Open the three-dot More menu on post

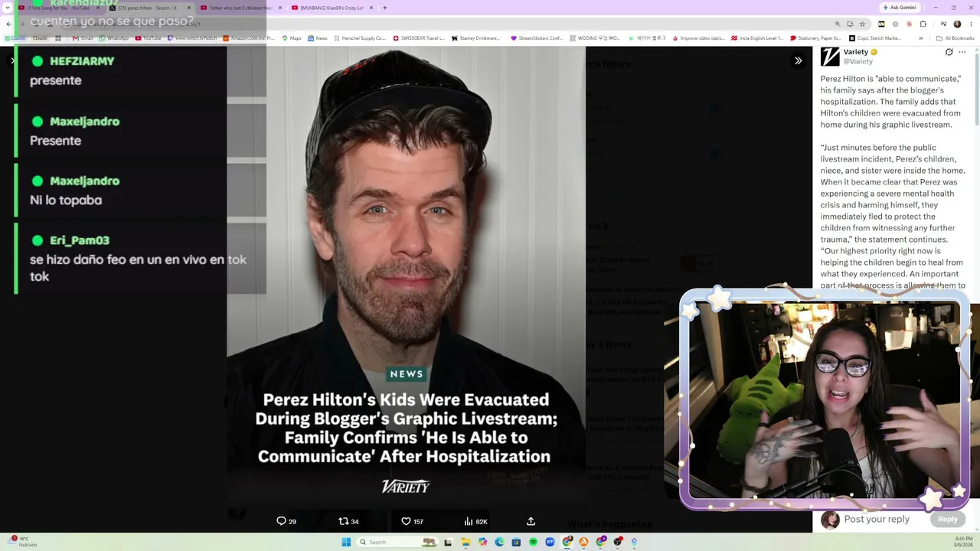[x=962, y=52]
